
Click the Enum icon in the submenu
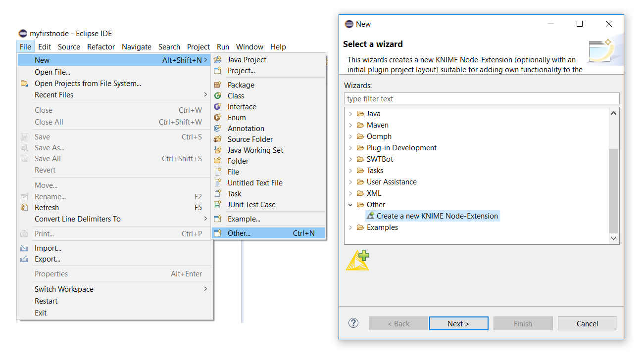tap(217, 118)
